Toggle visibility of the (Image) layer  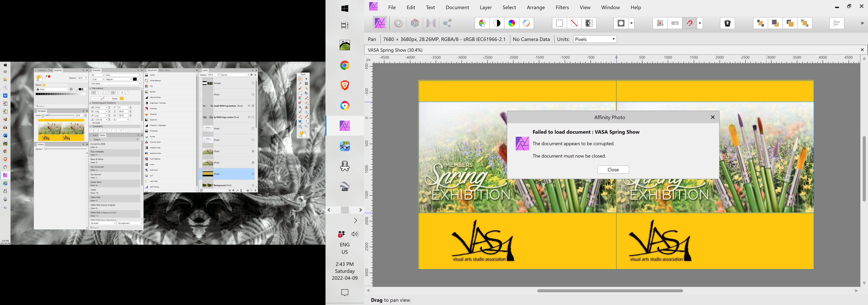[253, 83]
